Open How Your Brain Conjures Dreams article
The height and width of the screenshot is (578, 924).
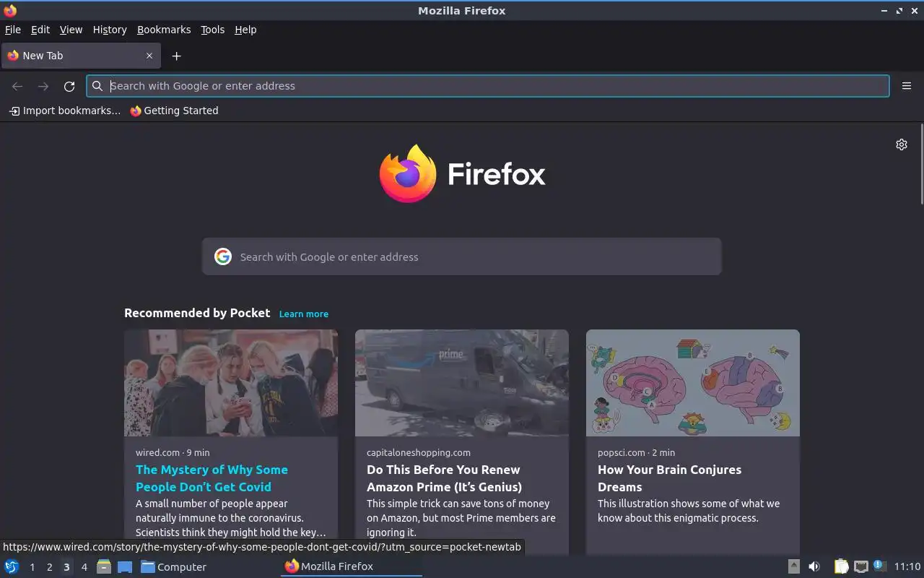pos(669,478)
